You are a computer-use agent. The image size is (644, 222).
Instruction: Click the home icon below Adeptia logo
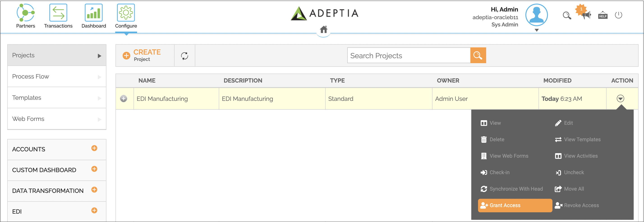pyautogui.click(x=324, y=30)
